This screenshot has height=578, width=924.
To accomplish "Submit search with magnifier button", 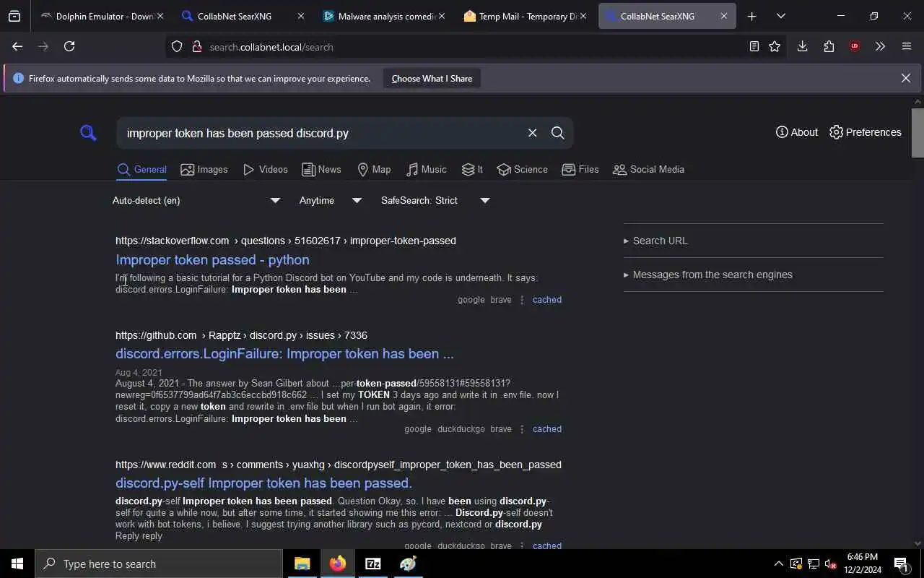I will point(557,133).
